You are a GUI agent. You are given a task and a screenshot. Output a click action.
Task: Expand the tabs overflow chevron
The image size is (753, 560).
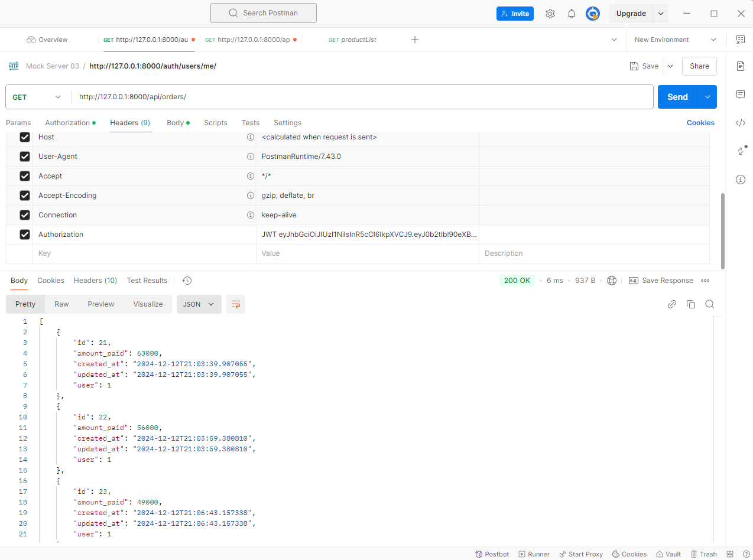[614, 40]
